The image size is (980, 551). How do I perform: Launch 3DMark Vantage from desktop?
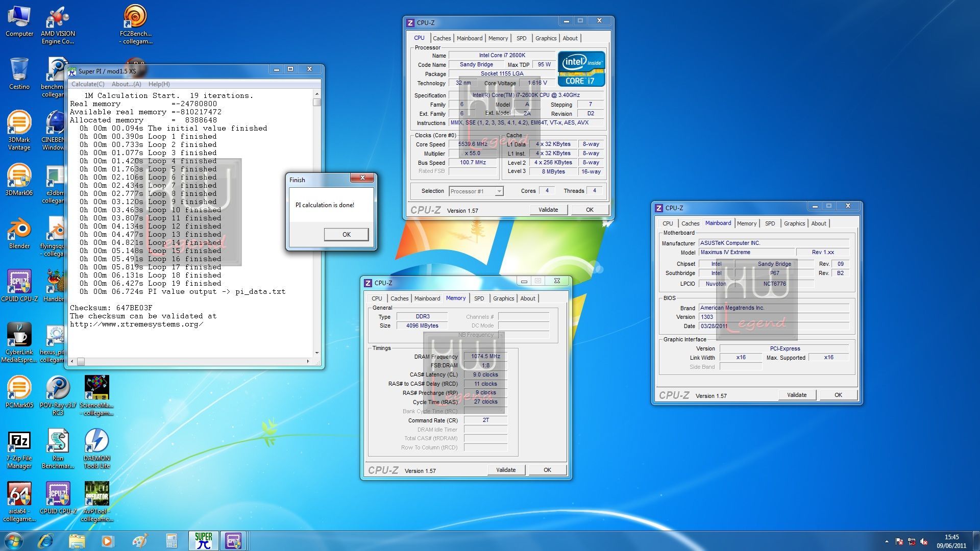(x=19, y=130)
